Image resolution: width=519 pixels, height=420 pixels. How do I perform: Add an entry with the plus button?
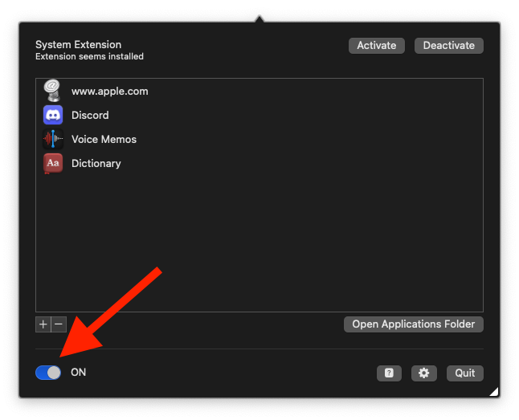pyautogui.click(x=43, y=324)
